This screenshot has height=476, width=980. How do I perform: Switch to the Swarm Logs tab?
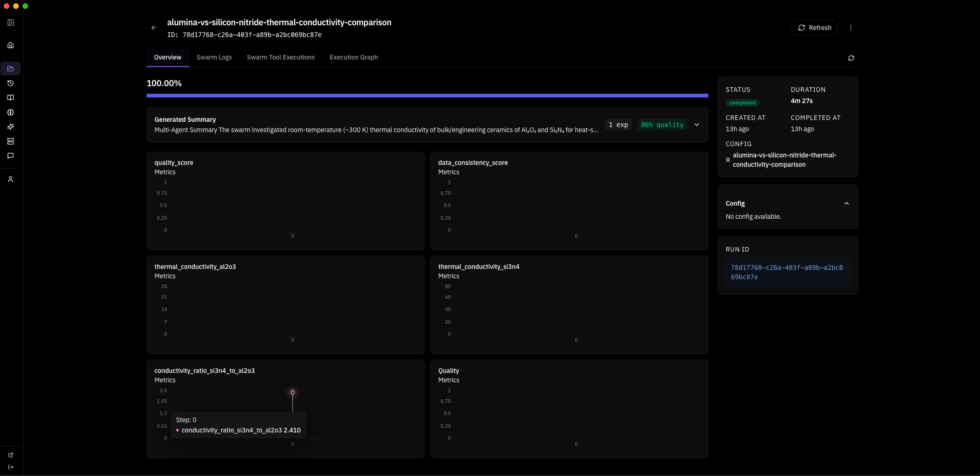pos(214,57)
